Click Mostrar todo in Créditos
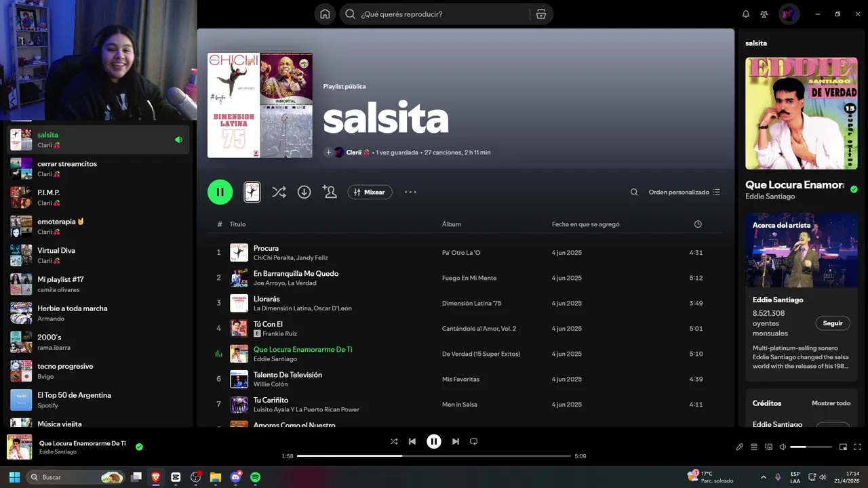This screenshot has width=868, height=488. (831, 403)
